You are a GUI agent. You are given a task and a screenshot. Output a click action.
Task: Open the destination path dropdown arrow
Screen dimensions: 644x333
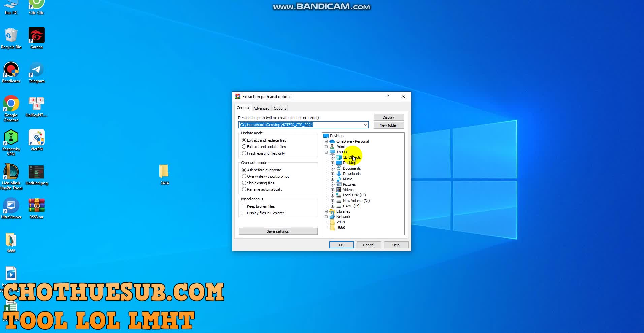365,125
